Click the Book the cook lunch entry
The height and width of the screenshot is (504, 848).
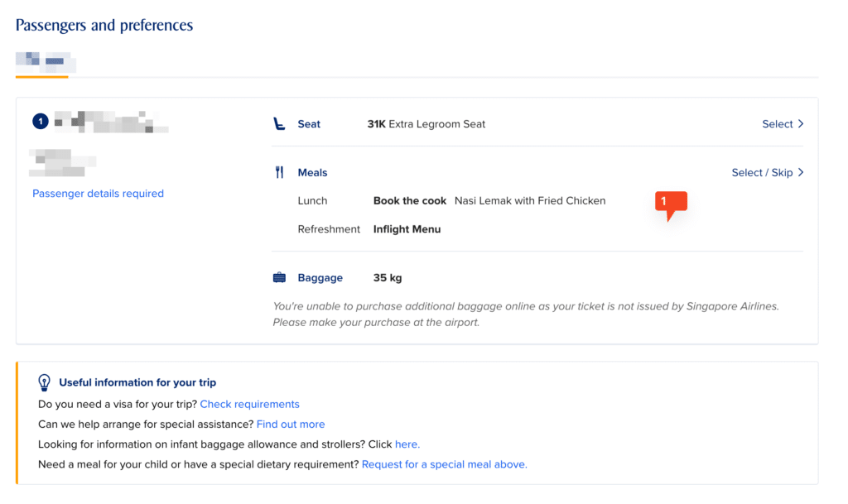409,200
